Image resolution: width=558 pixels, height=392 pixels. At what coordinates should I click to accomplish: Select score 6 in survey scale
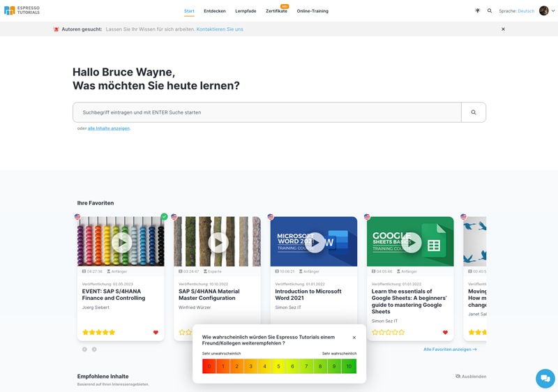point(292,366)
